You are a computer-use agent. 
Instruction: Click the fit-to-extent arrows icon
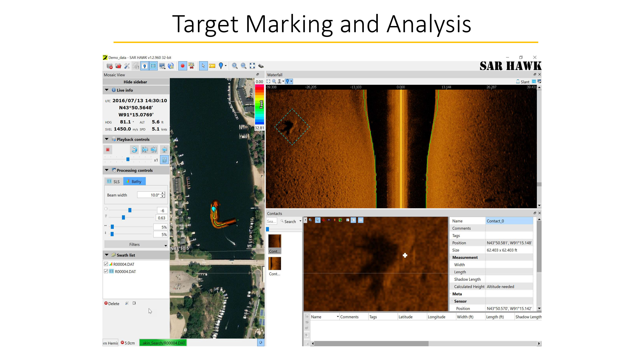coord(252,66)
